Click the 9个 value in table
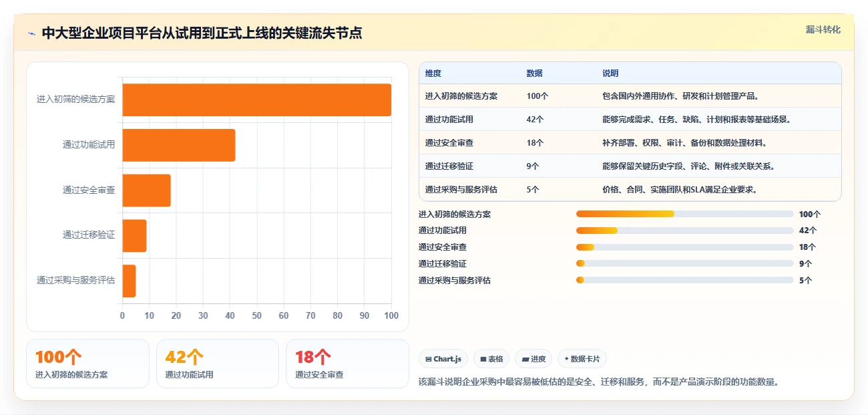868x415 pixels. click(533, 166)
